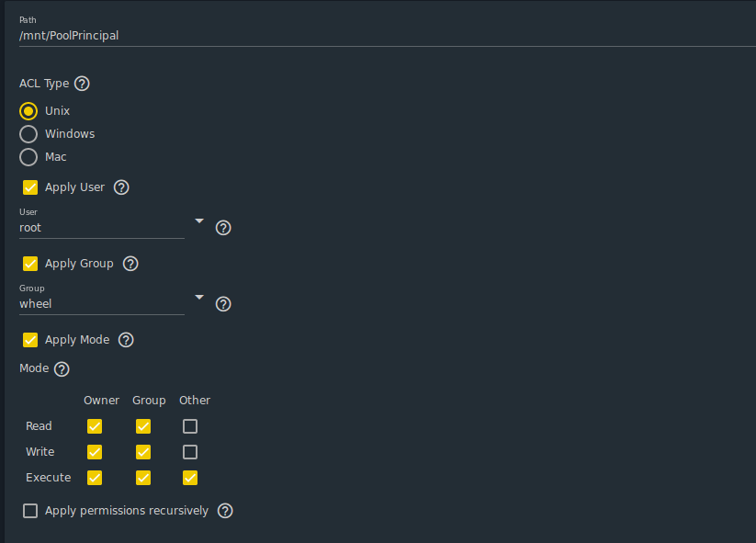This screenshot has width=756, height=543.
Task: Open help icon next to Apply Mode
Action: coord(126,340)
